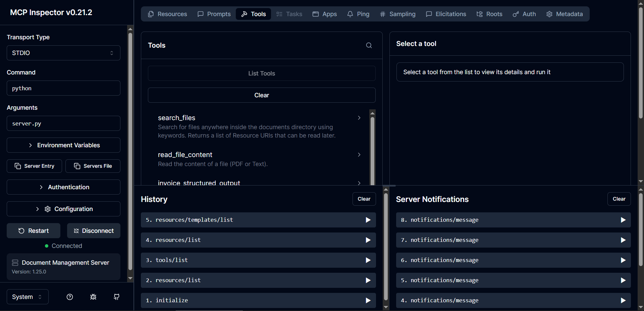This screenshot has width=644, height=311.
Task: Click the List Tools button
Action: pyautogui.click(x=262, y=73)
